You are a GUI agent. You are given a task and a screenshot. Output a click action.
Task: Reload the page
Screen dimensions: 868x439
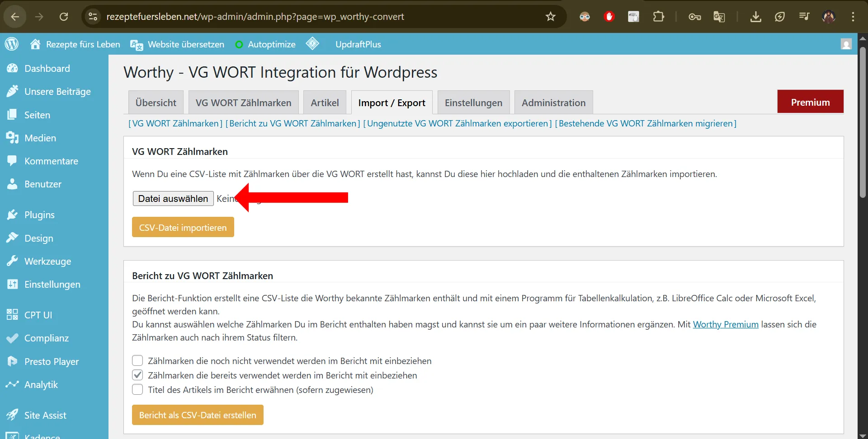coord(64,17)
